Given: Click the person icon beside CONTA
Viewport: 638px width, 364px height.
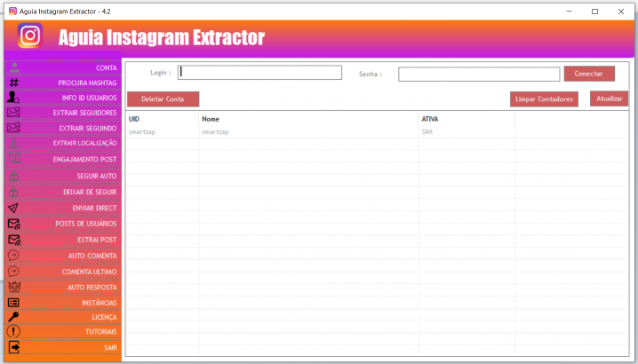Looking at the screenshot, I should point(14,67).
